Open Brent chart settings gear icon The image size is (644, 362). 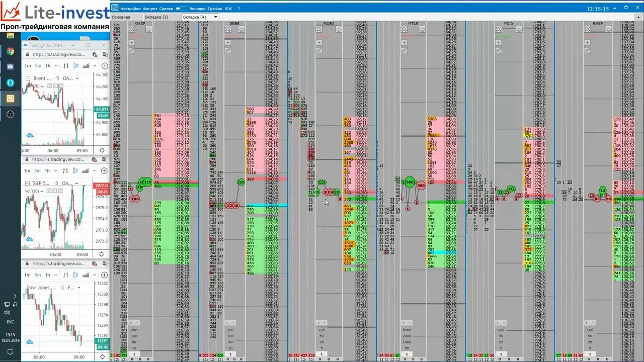coord(102,150)
